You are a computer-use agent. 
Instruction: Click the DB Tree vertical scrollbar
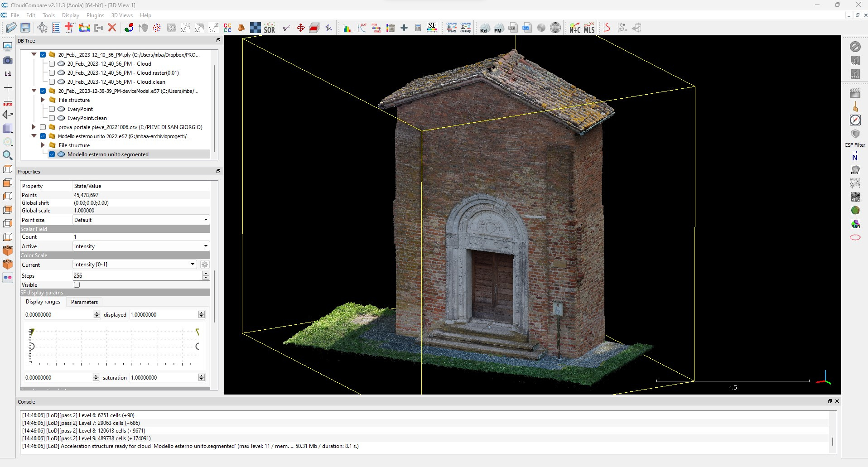tap(214, 109)
